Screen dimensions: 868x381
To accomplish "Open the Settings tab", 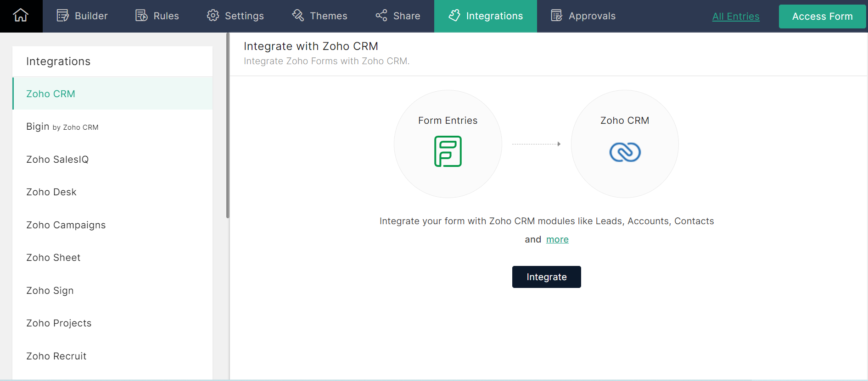I will [235, 16].
